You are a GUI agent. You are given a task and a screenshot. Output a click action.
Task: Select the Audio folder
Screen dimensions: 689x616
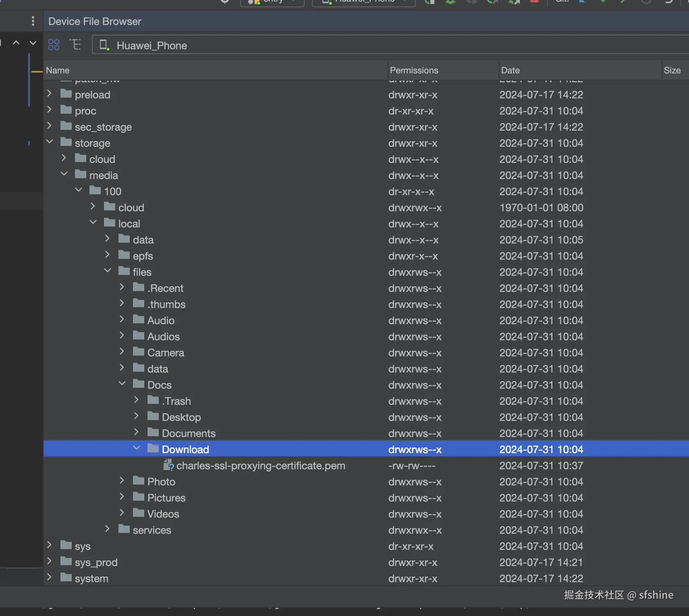(x=161, y=320)
